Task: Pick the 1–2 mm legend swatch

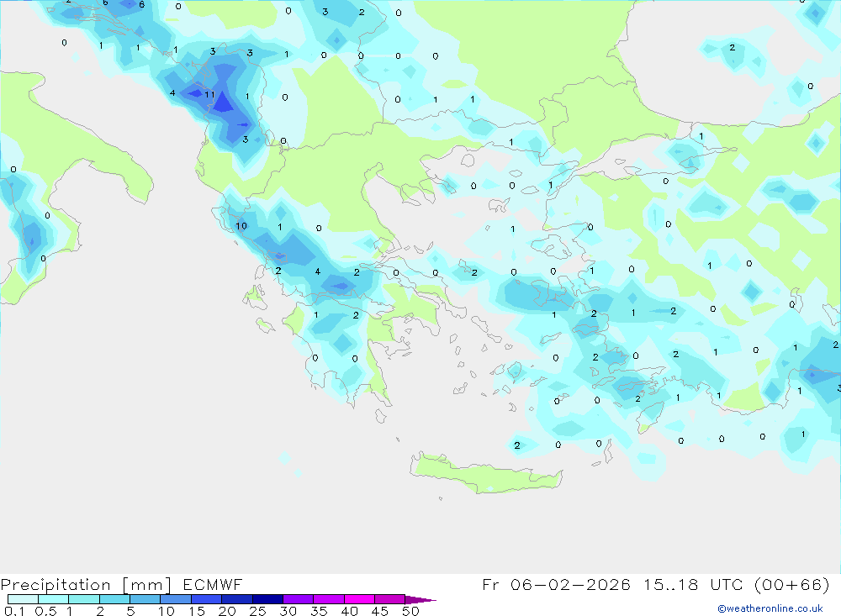Action: pyautogui.click(x=83, y=599)
